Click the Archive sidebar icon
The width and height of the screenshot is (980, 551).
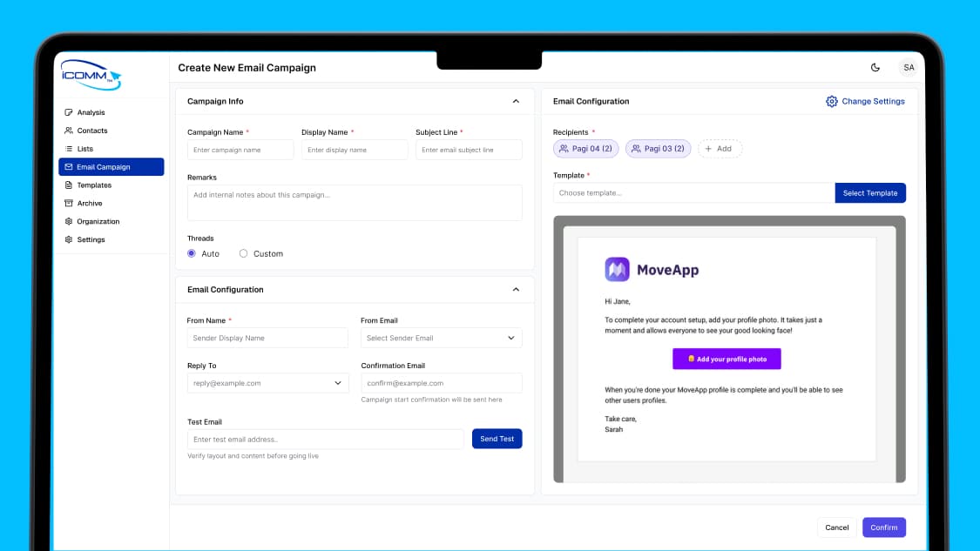pos(69,203)
